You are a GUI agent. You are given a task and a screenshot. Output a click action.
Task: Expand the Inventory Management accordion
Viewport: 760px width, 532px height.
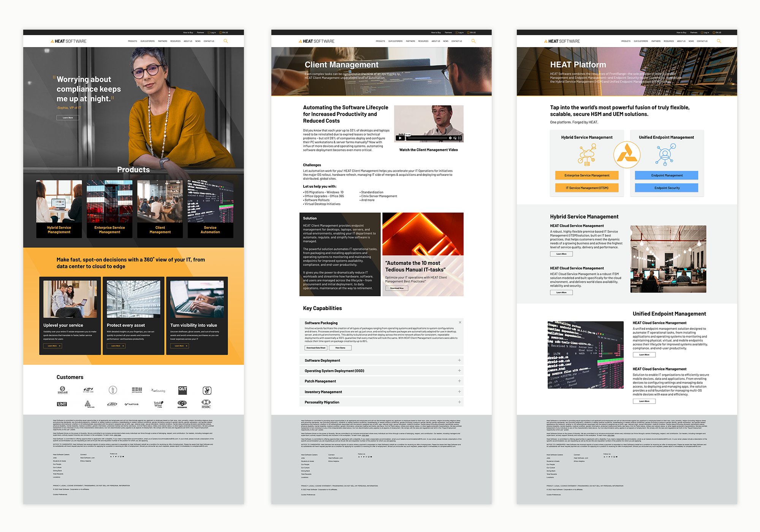pos(382,392)
